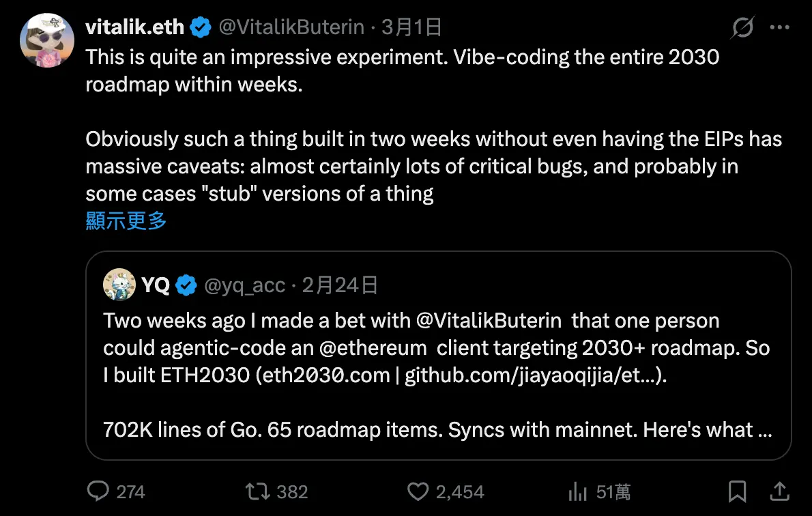This screenshot has width=812, height=516.
Task: Click the blue verified badge next to vitalik.eth
Action: [x=200, y=27]
